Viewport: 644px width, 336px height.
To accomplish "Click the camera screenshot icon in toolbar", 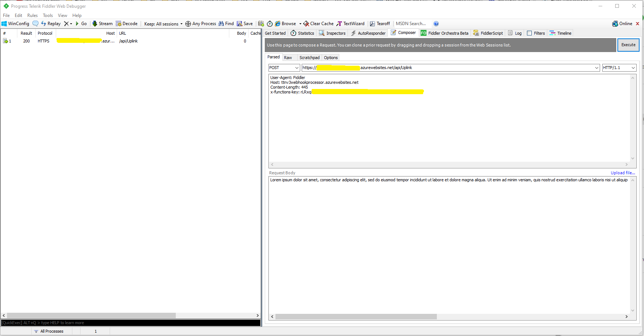I will [261, 24].
